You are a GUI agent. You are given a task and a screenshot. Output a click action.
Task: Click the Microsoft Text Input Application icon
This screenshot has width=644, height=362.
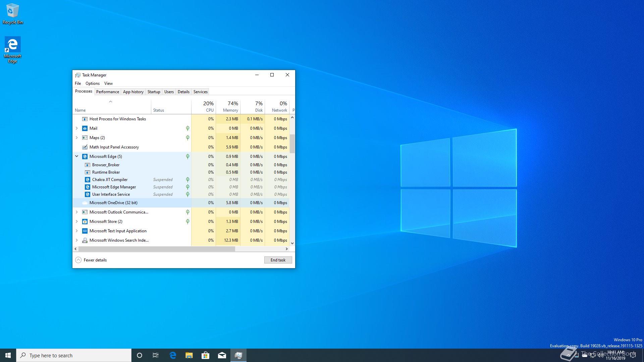(85, 231)
